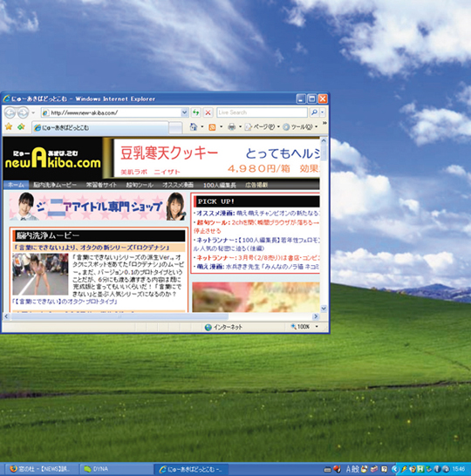Screen dimensions: 471x476
Task: Click the Add to Favorites icon
Action: 21,126
